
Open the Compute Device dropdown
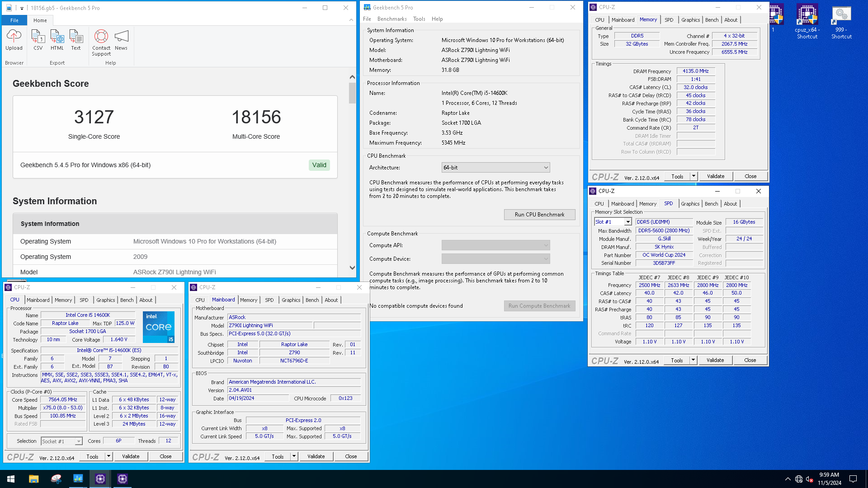495,259
